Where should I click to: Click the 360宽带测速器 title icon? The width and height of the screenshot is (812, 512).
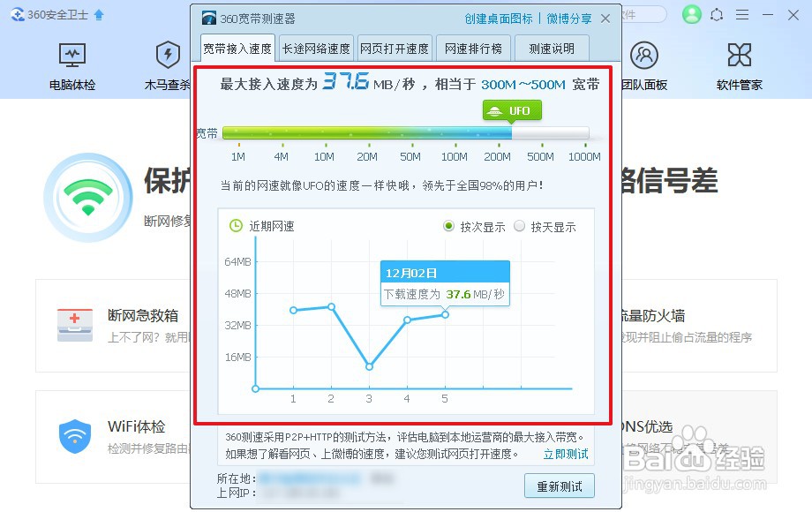[x=208, y=19]
